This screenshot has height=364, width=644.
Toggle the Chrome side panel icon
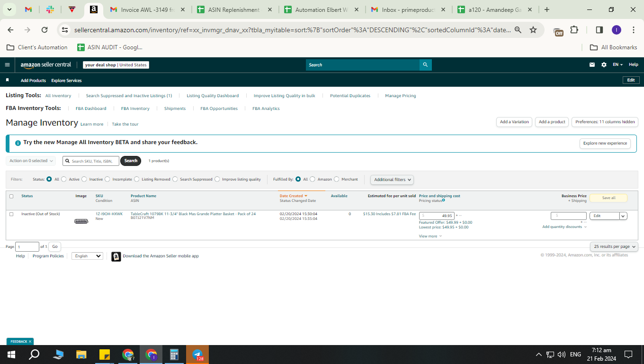pyautogui.click(x=599, y=30)
